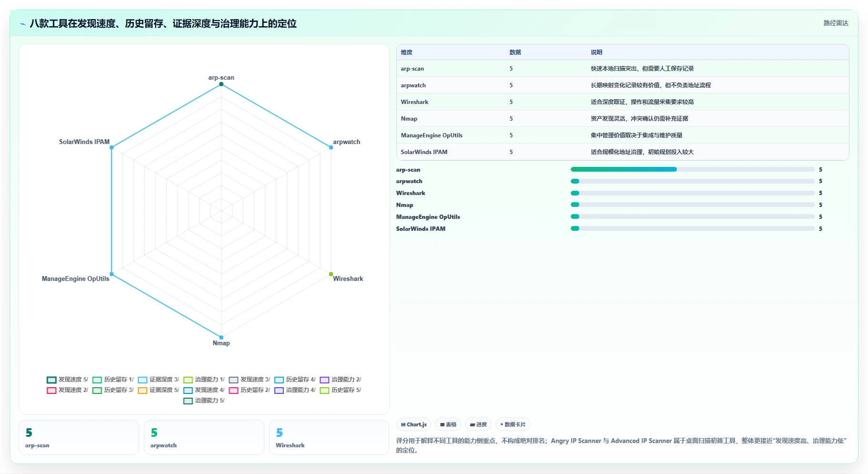
Task: Open the Wireshark data card
Action: coord(329,437)
